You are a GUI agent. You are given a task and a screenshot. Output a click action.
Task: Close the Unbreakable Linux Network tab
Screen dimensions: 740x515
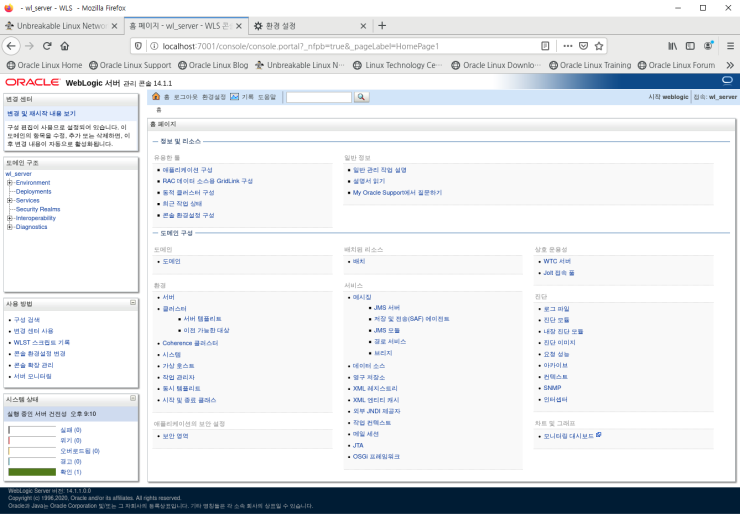[x=114, y=26]
